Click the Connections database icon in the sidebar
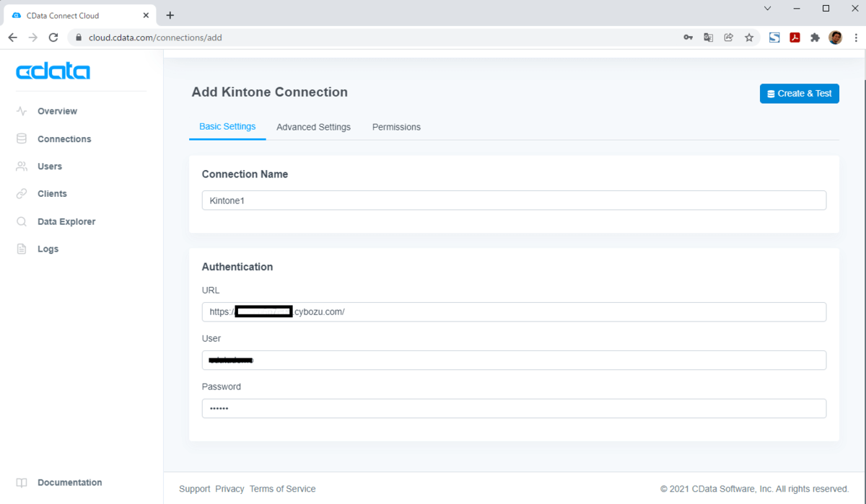This screenshot has width=866, height=504. click(x=22, y=138)
